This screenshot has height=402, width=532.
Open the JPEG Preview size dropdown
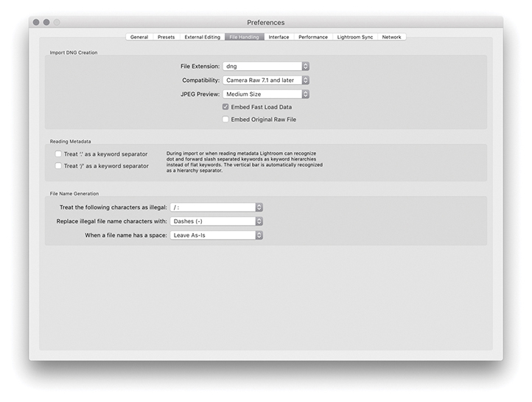[266, 94]
